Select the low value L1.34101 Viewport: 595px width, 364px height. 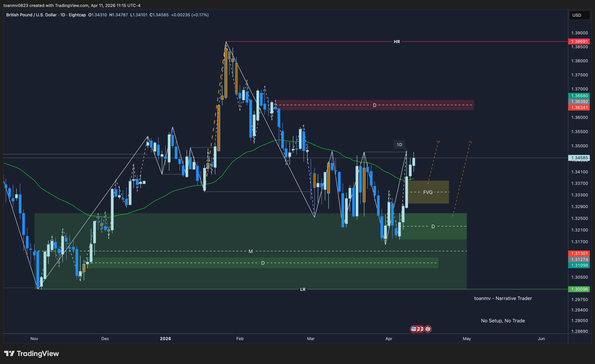[x=139, y=15]
